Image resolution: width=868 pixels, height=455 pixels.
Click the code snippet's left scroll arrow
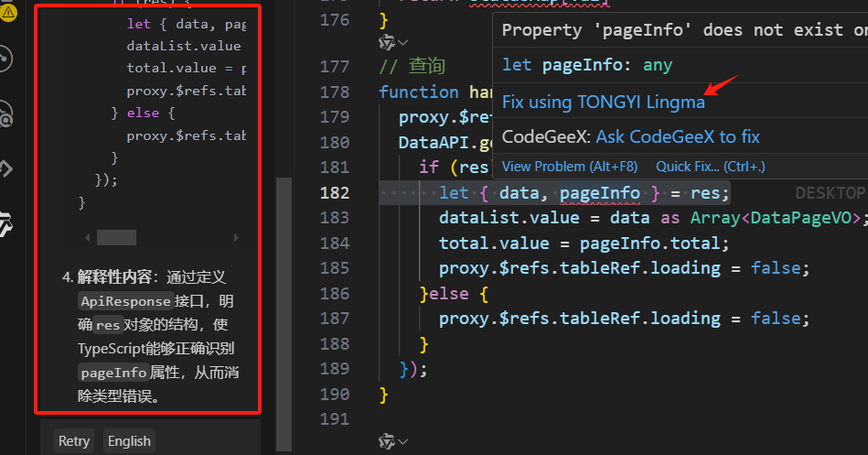point(87,238)
